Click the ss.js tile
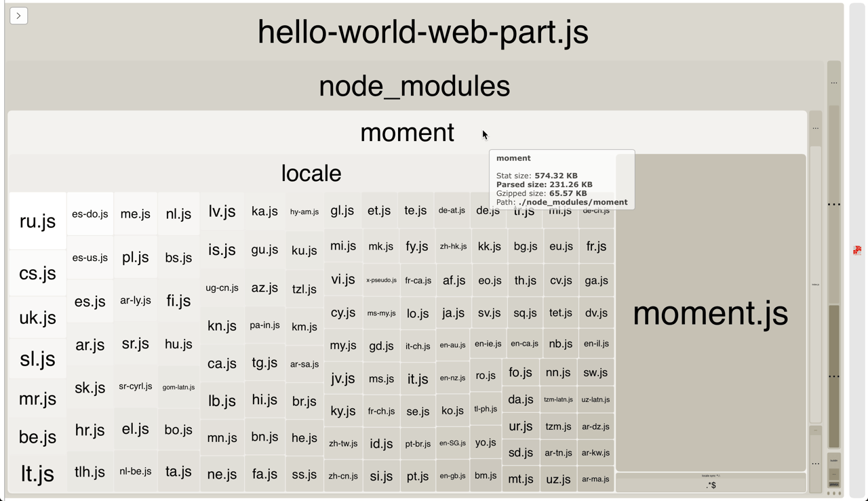 (304, 475)
